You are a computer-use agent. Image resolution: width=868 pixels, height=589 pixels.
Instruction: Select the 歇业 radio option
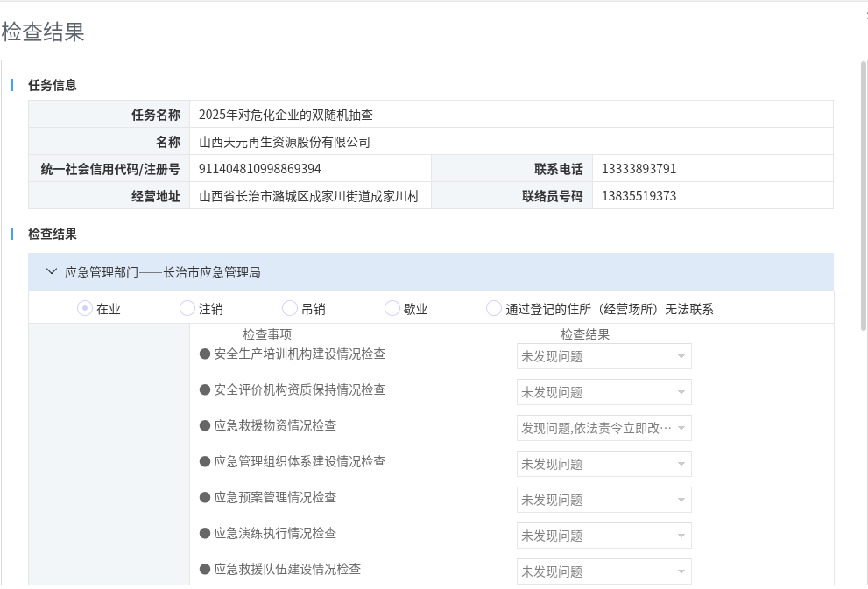(x=392, y=308)
